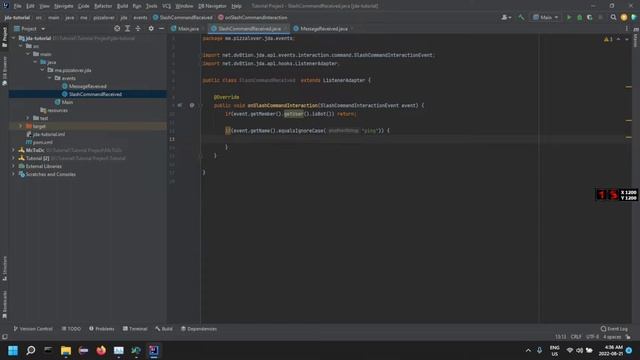This screenshot has width=640, height=360.
Task: Open the user account icon in the top toolbar
Action: pos(506,18)
